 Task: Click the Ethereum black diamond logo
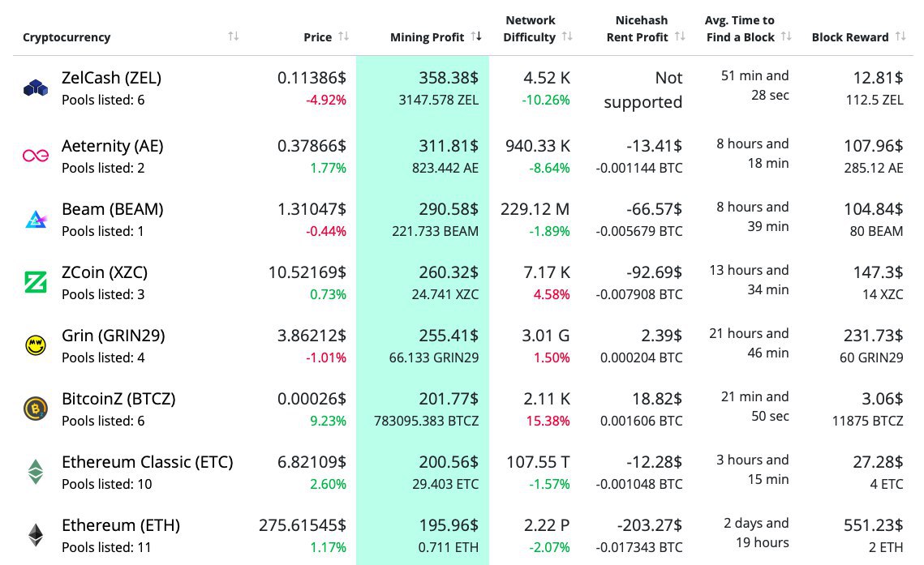(36, 534)
